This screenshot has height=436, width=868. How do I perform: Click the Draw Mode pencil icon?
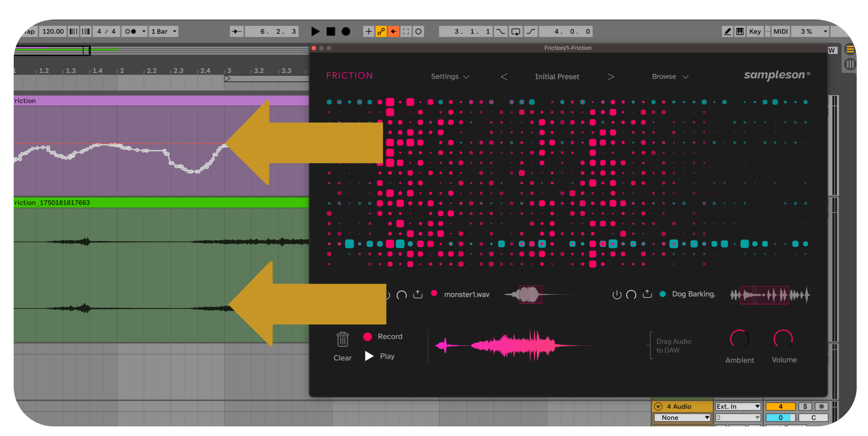(x=728, y=31)
